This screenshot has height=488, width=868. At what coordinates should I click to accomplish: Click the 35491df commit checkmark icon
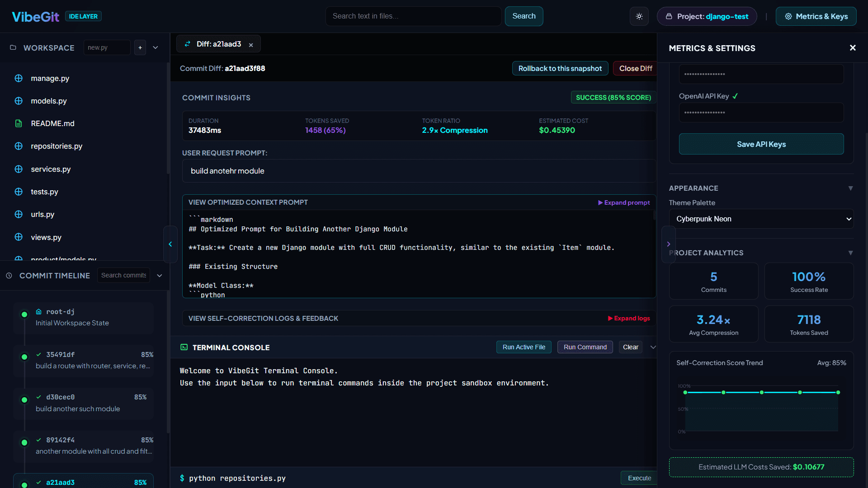coord(39,355)
